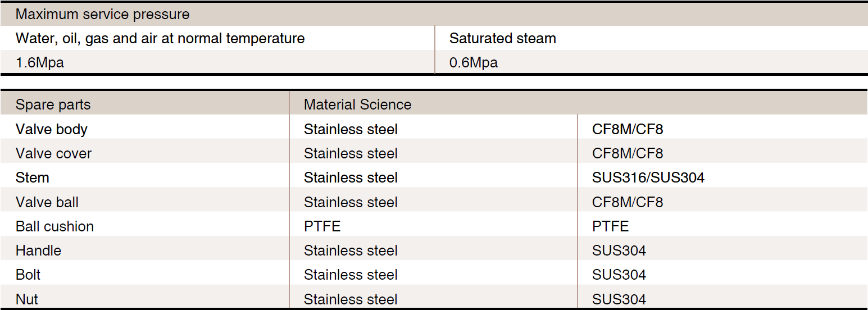Click the SUS316/SUS304 grade cell
This screenshot has width=868, height=310.
click(648, 177)
